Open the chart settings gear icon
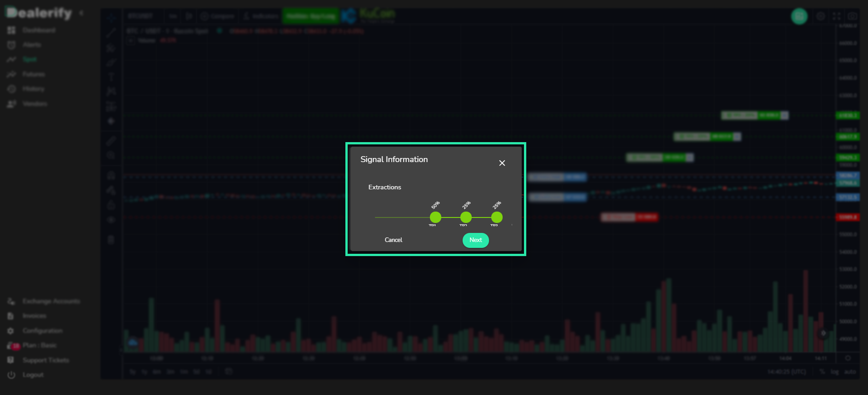The width and height of the screenshot is (868, 395). 821,16
